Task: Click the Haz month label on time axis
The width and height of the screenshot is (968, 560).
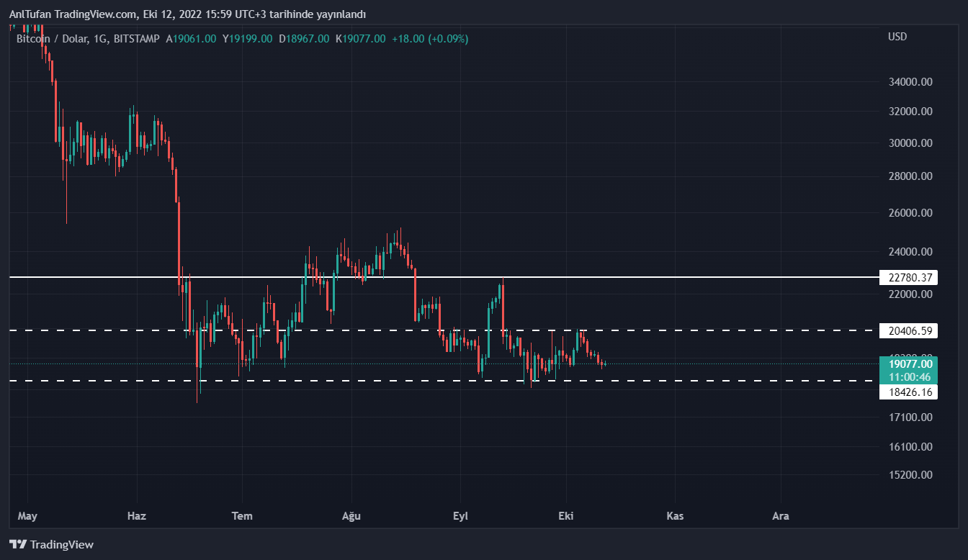Action: 136,516
